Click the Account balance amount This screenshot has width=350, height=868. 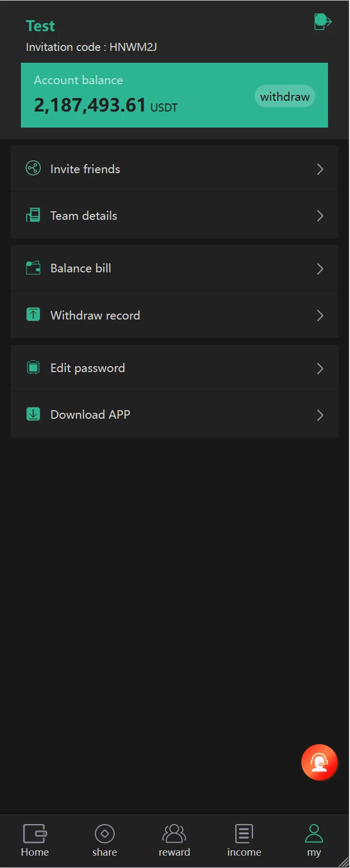pos(90,105)
